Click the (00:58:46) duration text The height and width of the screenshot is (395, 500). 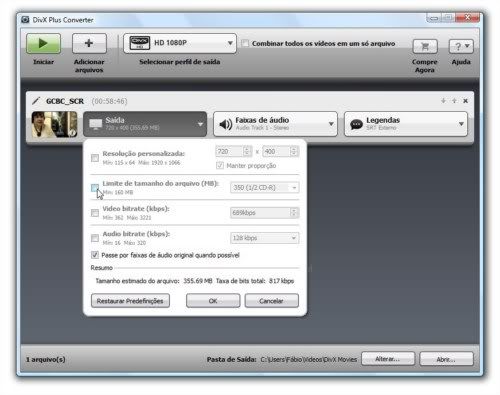click(x=109, y=101)
